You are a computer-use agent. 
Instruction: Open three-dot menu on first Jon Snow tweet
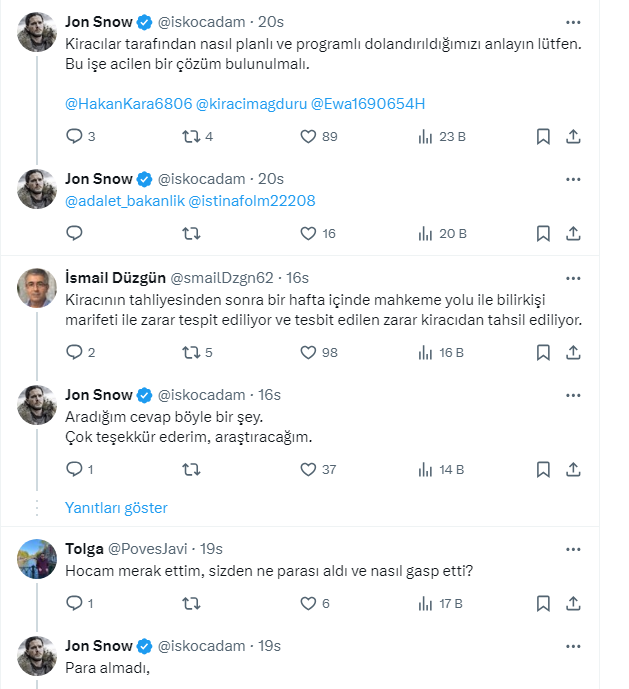(573, 21)
